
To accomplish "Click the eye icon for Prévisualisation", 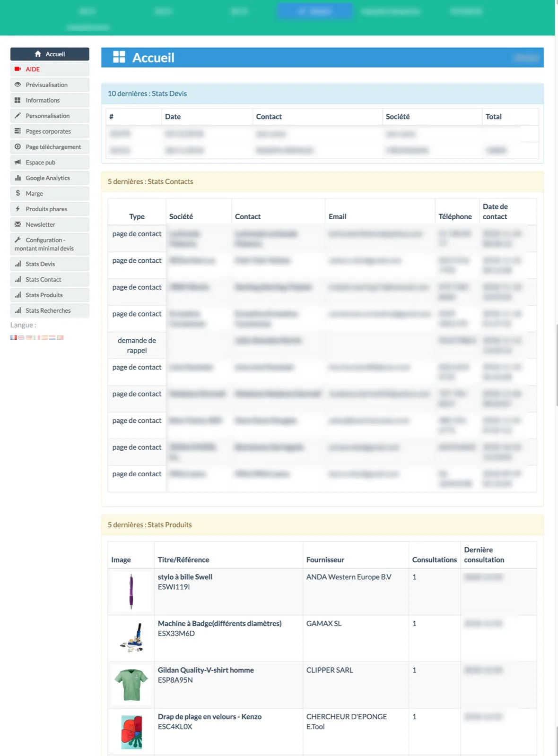I will pyautogui.click(x=17, y=85).
